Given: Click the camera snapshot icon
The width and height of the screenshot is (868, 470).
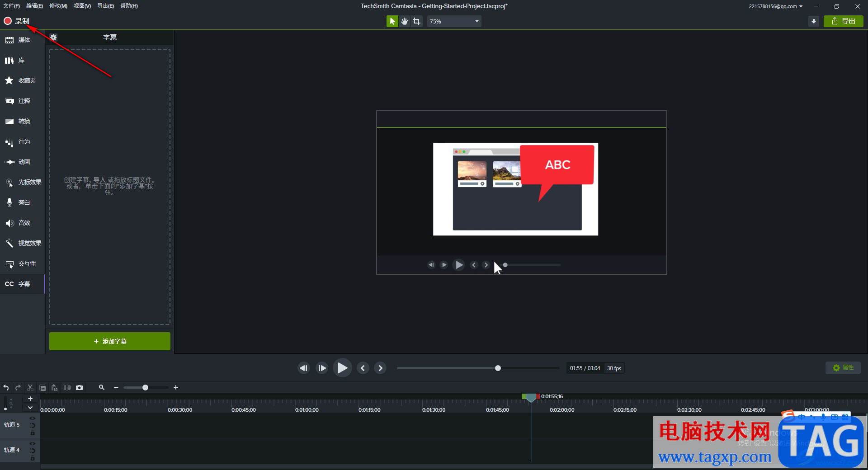Looking at the screenshot, I should [x=80, y=388].
